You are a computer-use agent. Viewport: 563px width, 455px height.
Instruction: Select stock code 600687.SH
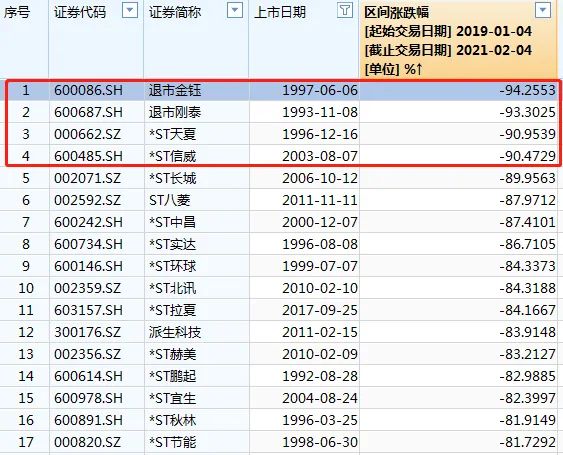point(88,112)
